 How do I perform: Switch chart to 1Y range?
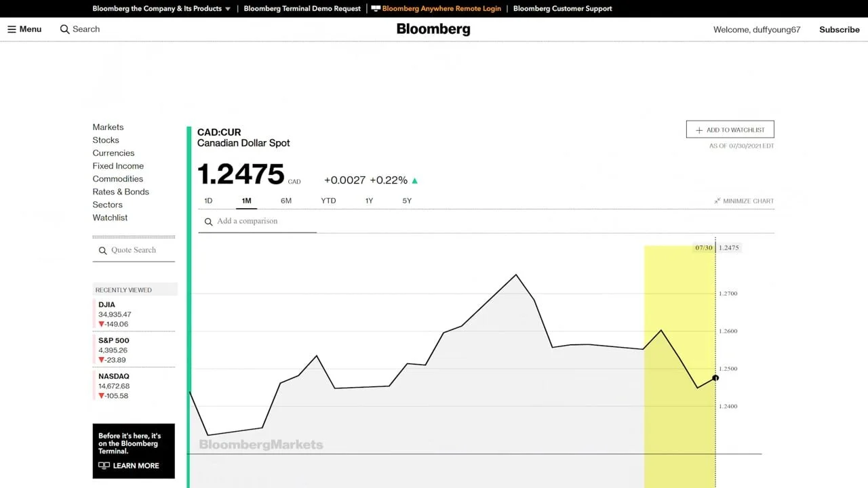369,201
